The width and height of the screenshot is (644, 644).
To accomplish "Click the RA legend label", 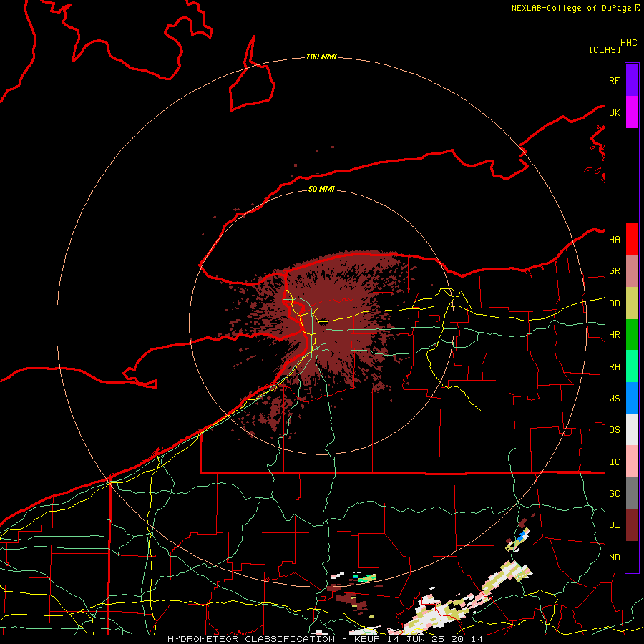I will click(614, 367).
